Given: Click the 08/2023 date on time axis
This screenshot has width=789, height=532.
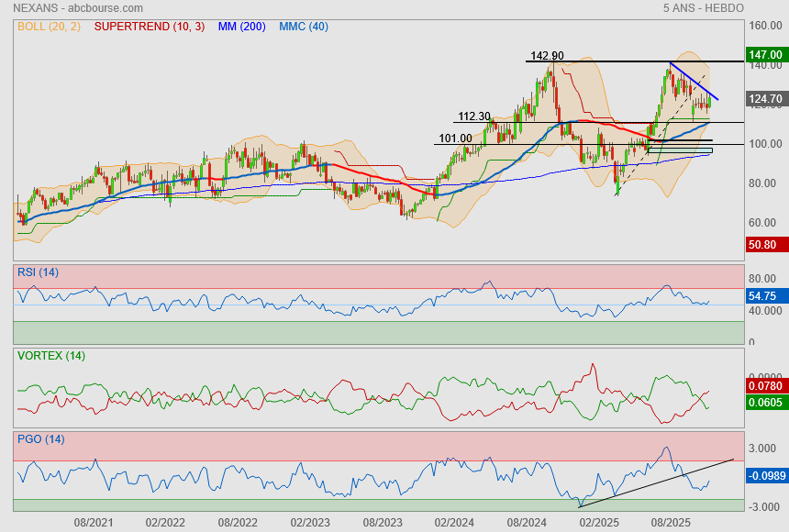Looking at the screenshot, I should click(383, 522).
